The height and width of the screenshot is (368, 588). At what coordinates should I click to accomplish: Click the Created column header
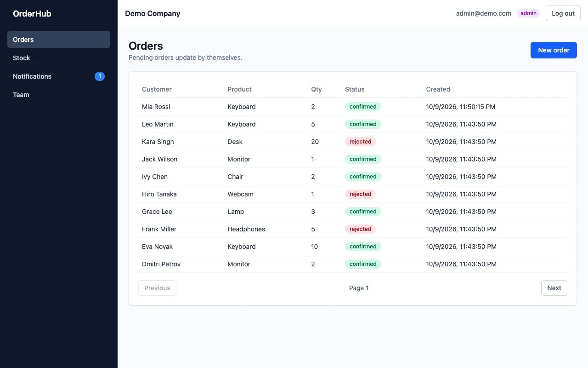pos(438,89)
